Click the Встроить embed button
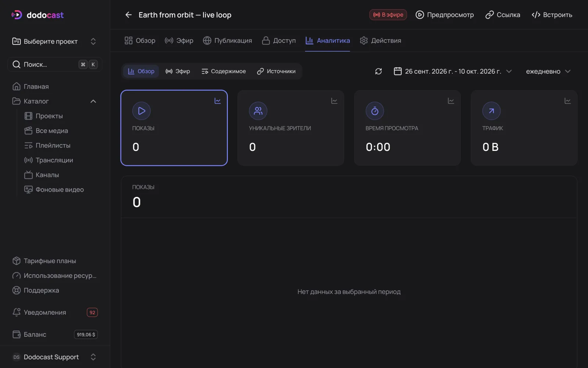Screen dimensions: 588x368 552,15
